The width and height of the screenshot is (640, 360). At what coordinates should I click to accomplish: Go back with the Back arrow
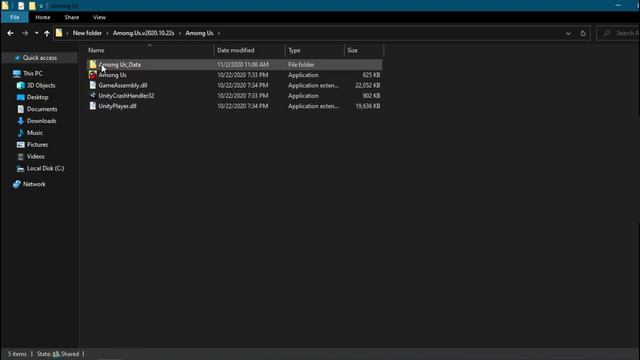tap(11, 33)
